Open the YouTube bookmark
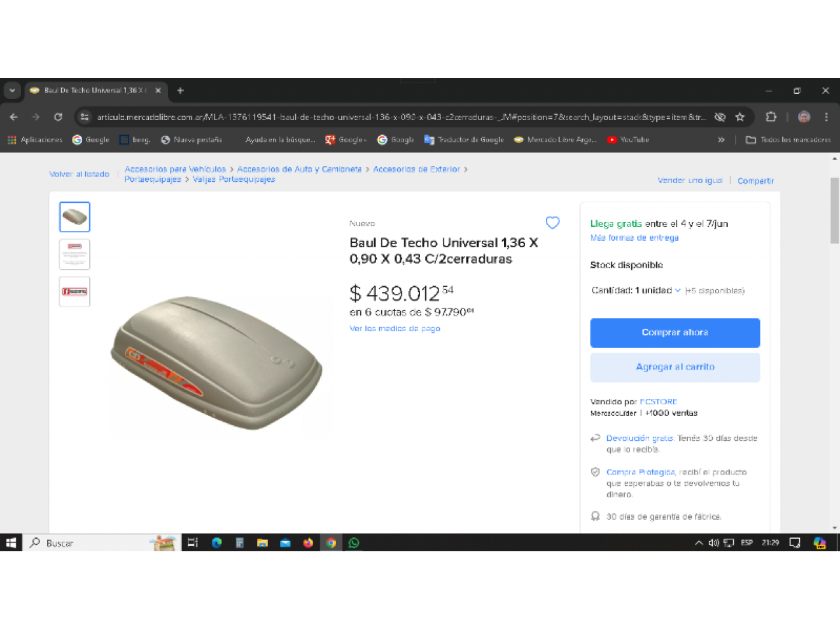Image resolution: width=840 pixels, height=630 pixels. pyautogui.click(x=628, y=140)
